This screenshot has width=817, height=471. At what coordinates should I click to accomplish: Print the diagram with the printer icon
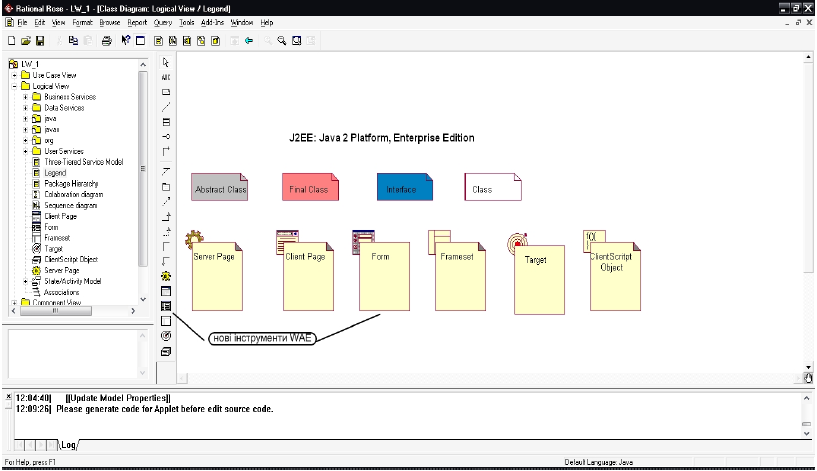106,41
